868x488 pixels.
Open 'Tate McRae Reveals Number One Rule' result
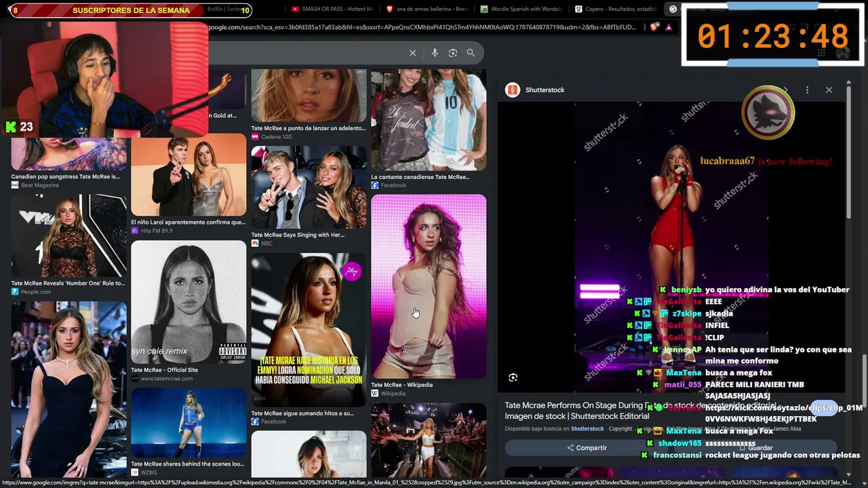click(68, 283)
